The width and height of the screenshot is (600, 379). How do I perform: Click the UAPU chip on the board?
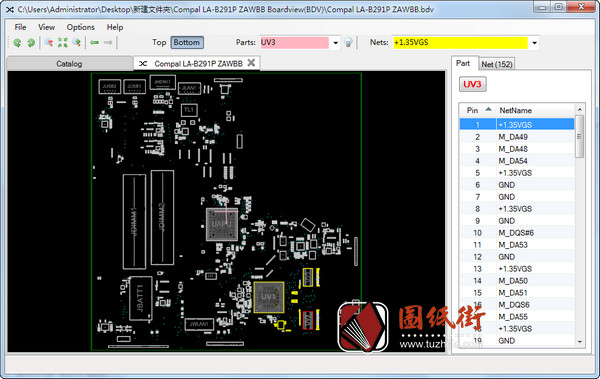[x=222, y=224]
